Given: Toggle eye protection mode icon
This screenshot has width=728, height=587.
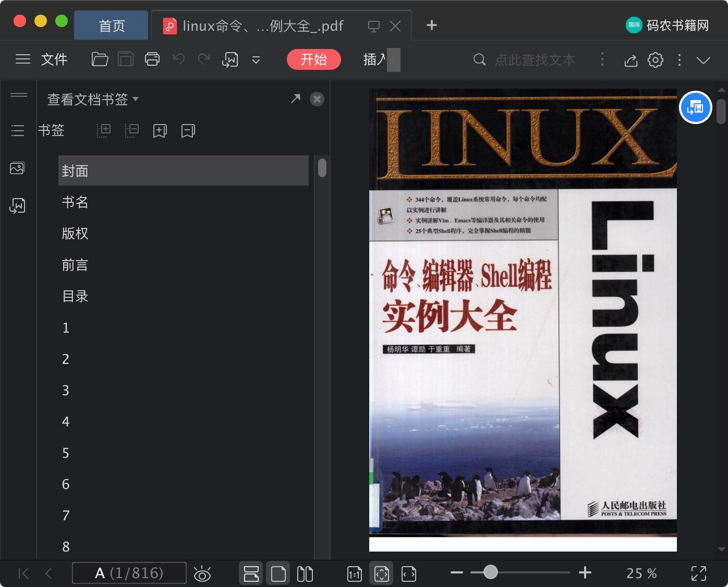Looking at the screenshot, I should point(202,574).
